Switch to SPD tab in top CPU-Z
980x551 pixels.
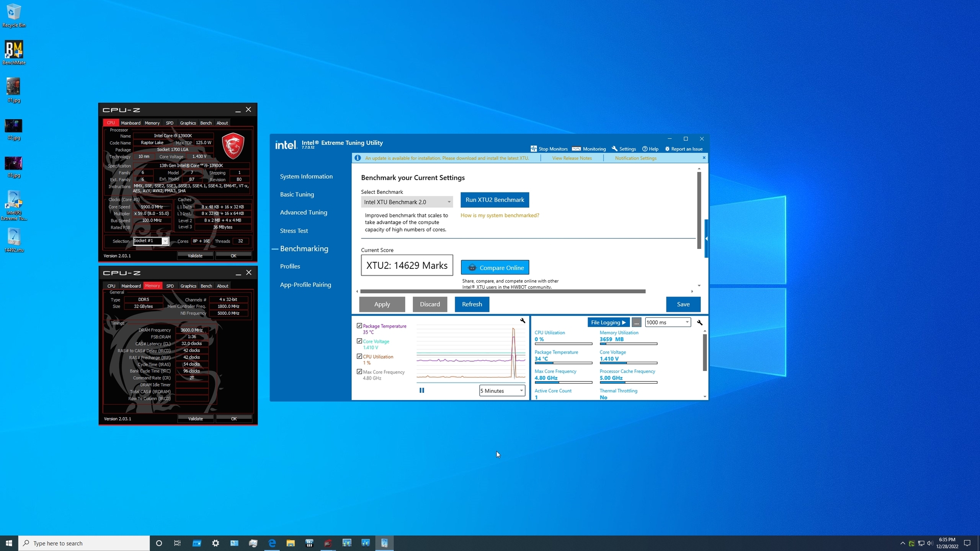169,123
